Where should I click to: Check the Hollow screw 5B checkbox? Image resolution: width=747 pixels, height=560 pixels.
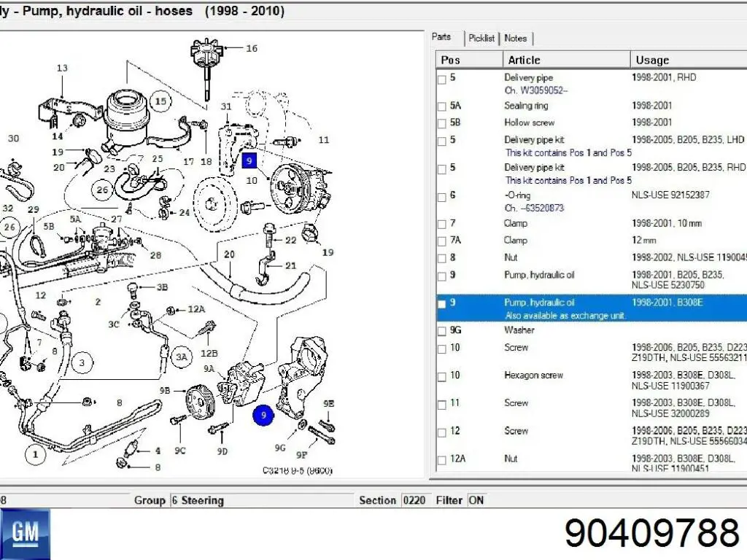[441, 124]
